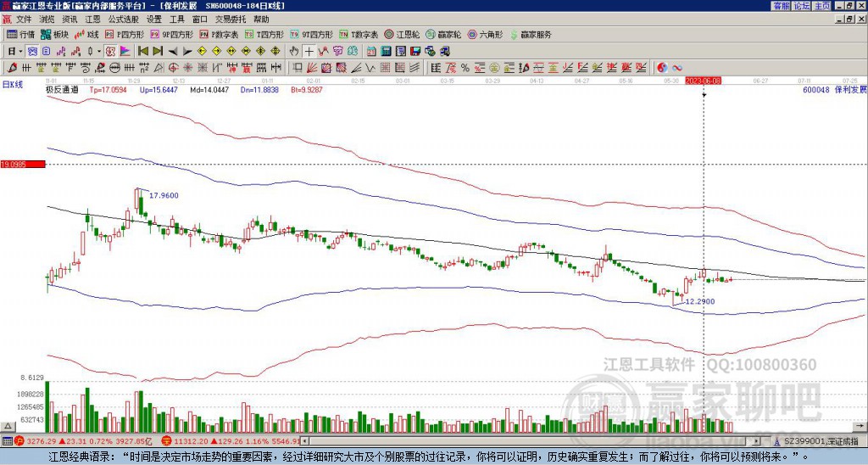The image size is (868, 465).
Task: Open the 9P四方形 tool
Action: (172, 34)
